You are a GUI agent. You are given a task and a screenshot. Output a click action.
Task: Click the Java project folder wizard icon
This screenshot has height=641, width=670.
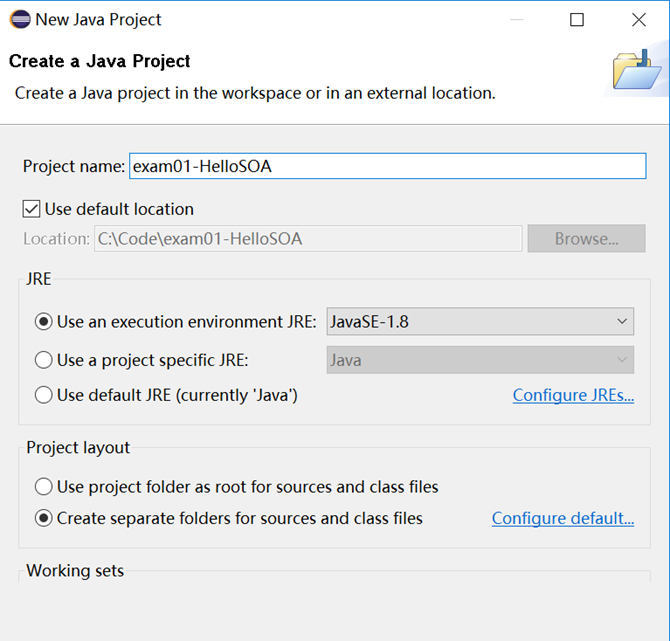(x=636, y=70)
